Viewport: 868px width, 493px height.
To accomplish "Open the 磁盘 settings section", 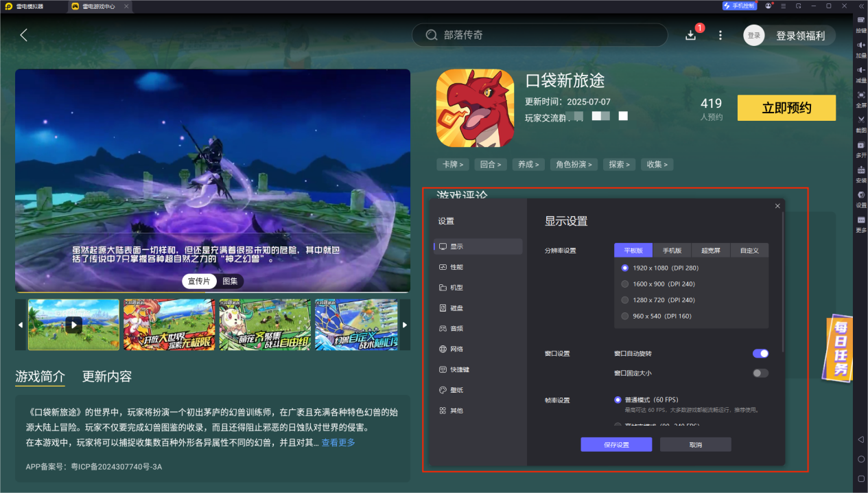I will [478, 308].
